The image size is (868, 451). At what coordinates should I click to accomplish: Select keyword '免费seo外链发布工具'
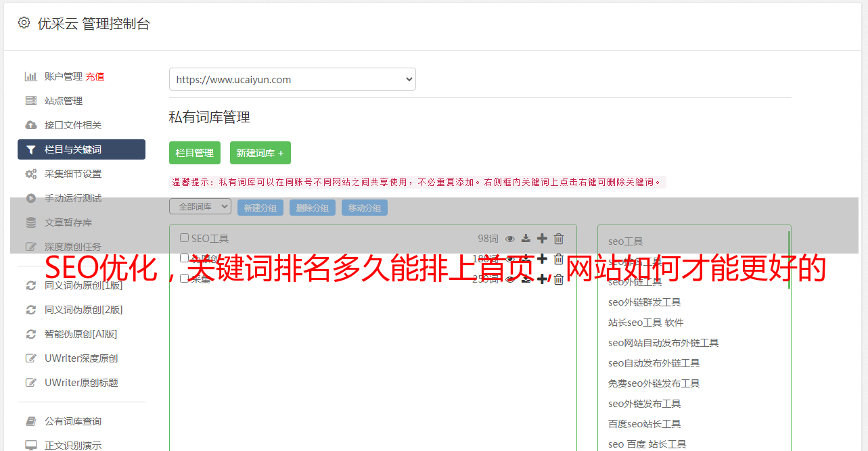point(654,383)
